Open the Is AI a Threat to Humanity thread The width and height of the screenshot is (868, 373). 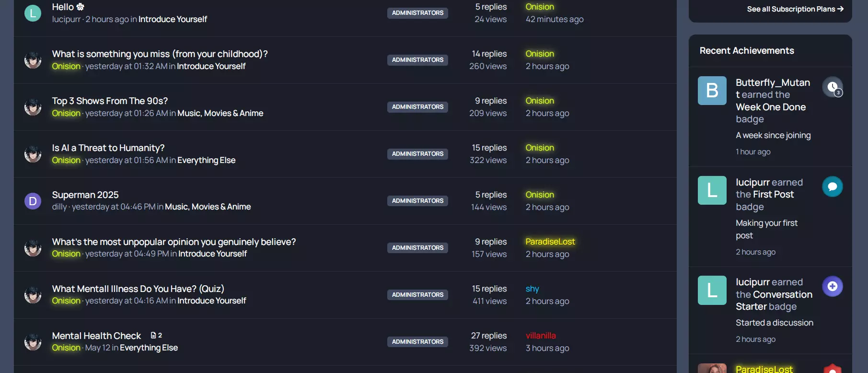point(108,147)
